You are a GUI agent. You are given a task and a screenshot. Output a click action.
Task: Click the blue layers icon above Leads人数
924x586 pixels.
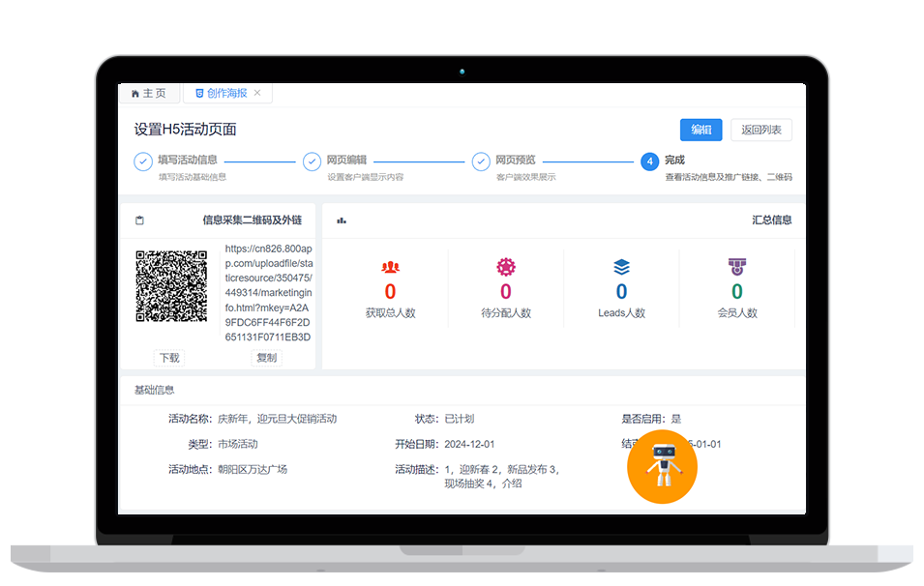coord(621,267)
